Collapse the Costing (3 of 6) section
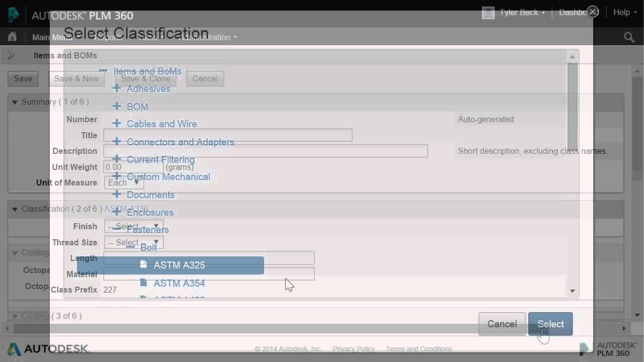The image size is (644, 362). pyautogui.click(x=15, y=316)
